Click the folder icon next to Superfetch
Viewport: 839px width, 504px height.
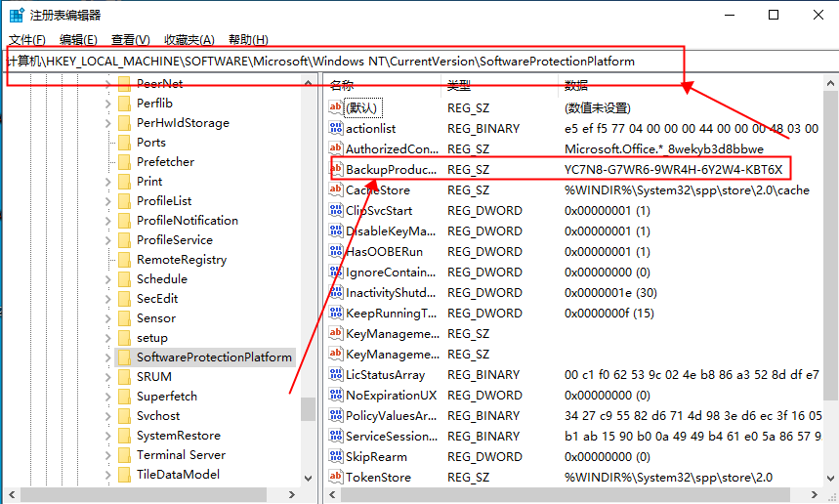(124, 397)
